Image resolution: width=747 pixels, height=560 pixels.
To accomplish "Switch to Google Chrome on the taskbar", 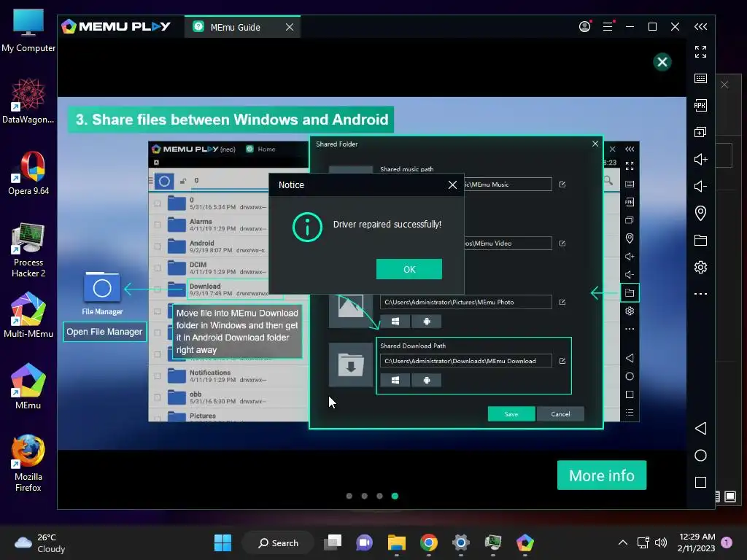I will coord(429,542).
